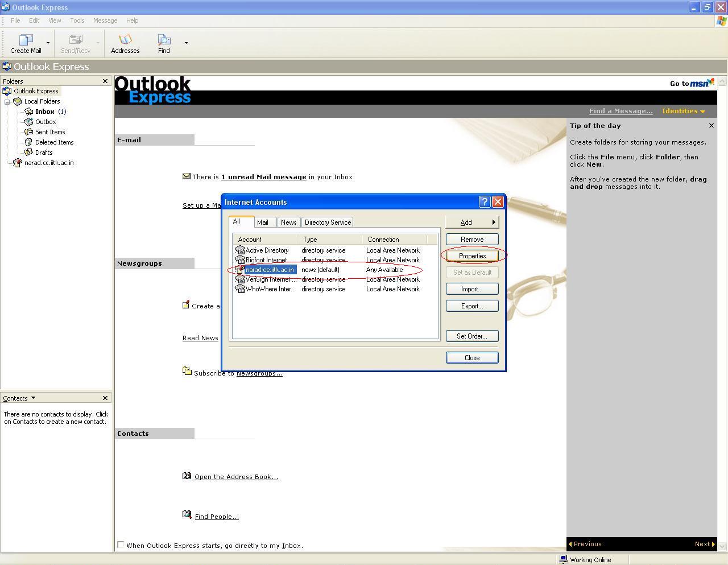
Task: Click the Close button in Internet Accounts
Action: tap(472, 358)
